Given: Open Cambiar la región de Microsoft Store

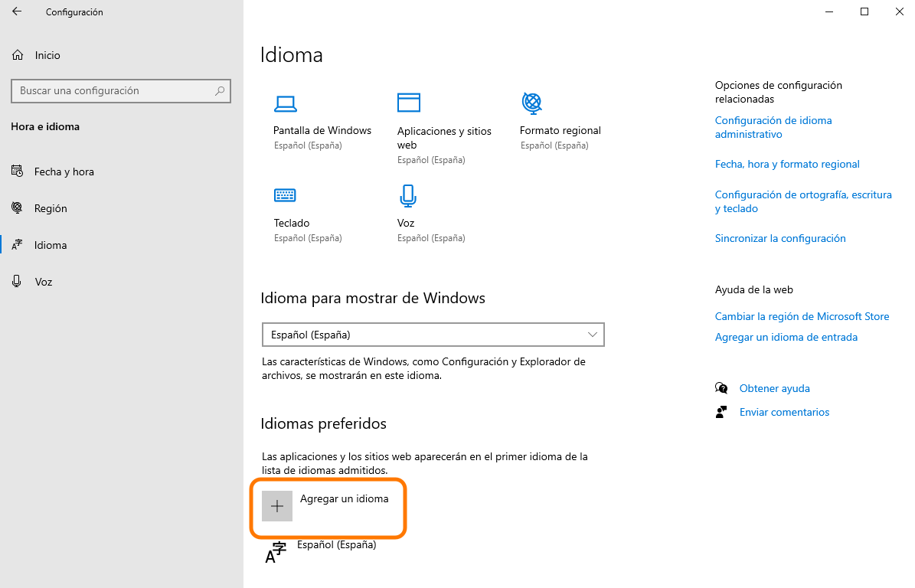Looking at the screenshot, I should 802,316.
